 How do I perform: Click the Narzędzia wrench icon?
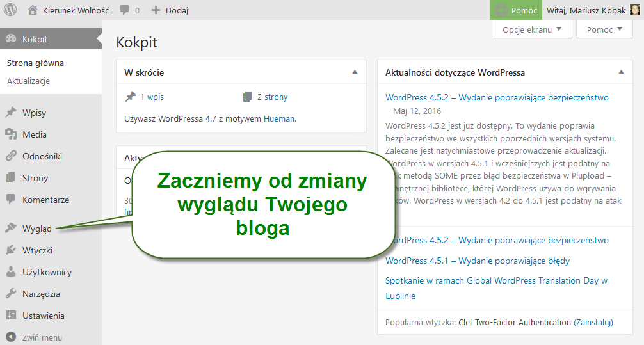click(x=11, y=293)
